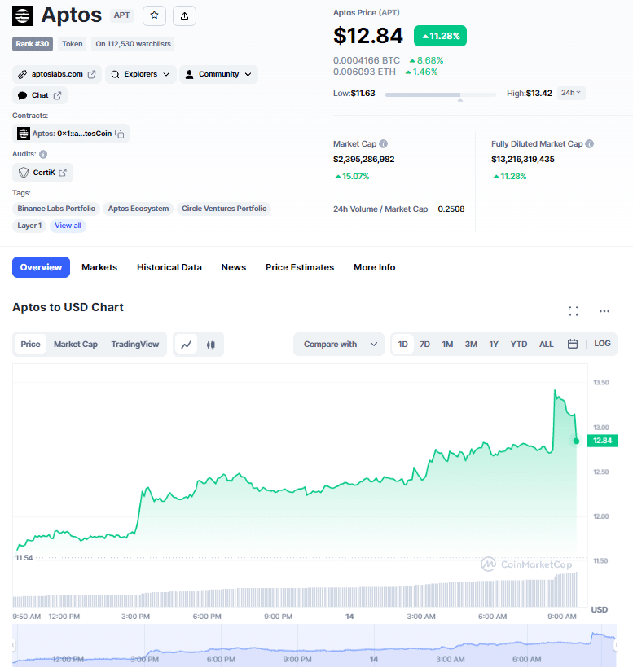Click View all tags button

tap(68, 226)
